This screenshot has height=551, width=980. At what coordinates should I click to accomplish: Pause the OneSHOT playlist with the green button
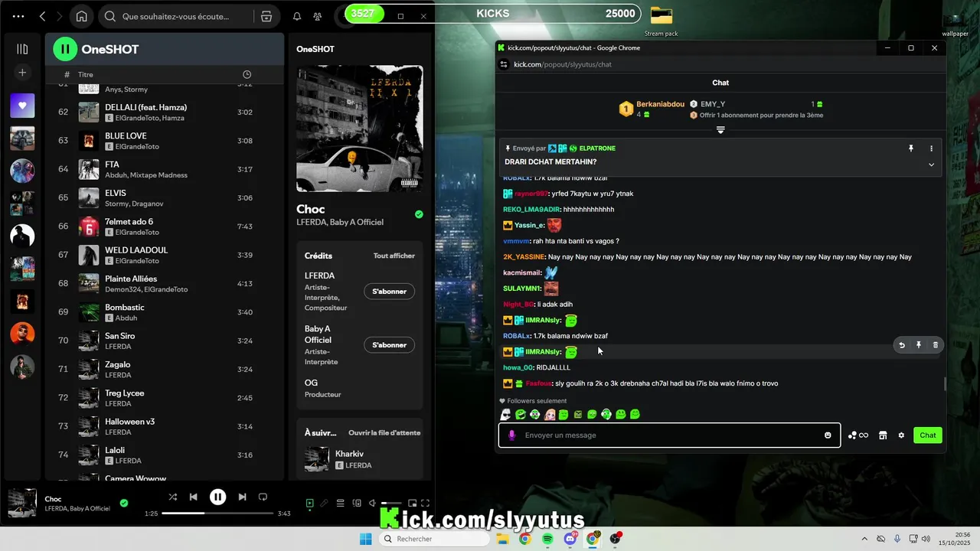(x=65, y=49)
